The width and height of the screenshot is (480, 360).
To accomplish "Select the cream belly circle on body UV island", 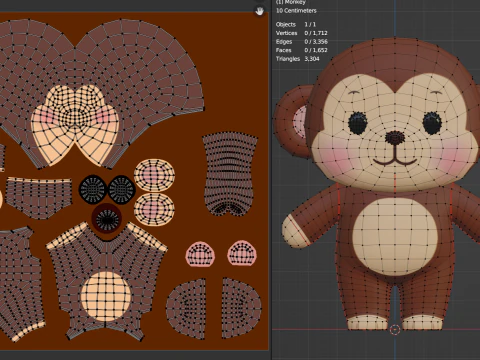I will [106, 296].
